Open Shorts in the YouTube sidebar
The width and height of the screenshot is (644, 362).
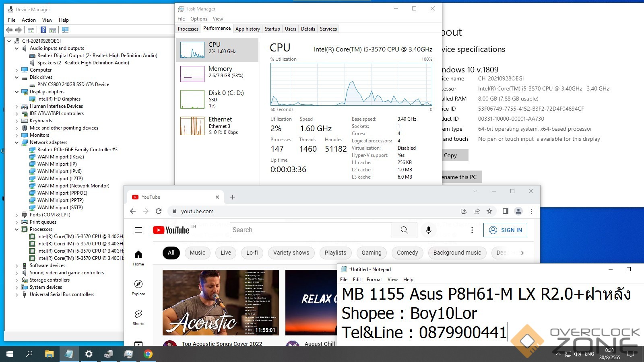[138, 317]
